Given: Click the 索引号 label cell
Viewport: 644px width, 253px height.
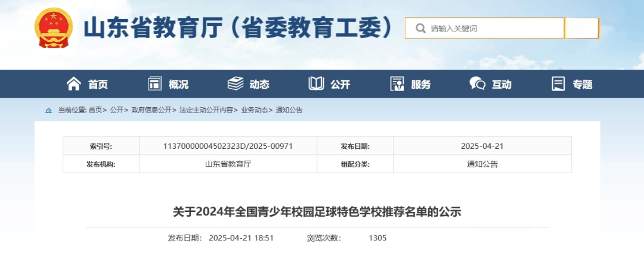Looking at the screenshot, I should [101, 146].
